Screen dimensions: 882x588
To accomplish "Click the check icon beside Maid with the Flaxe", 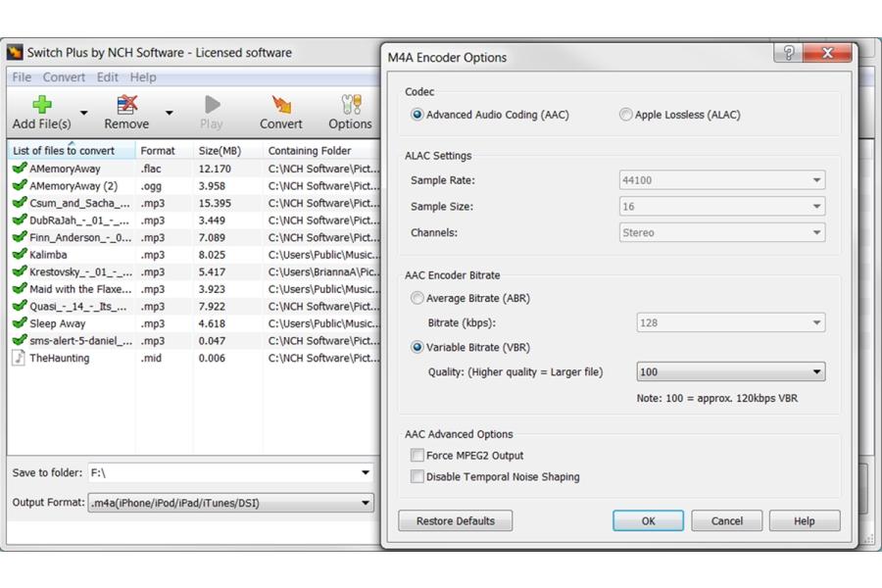I will click(20, 289).
